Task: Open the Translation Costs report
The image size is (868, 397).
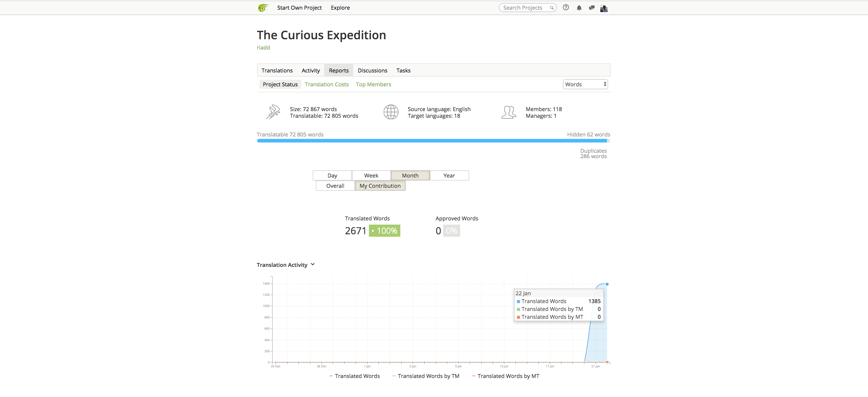Action: (327, 85)
